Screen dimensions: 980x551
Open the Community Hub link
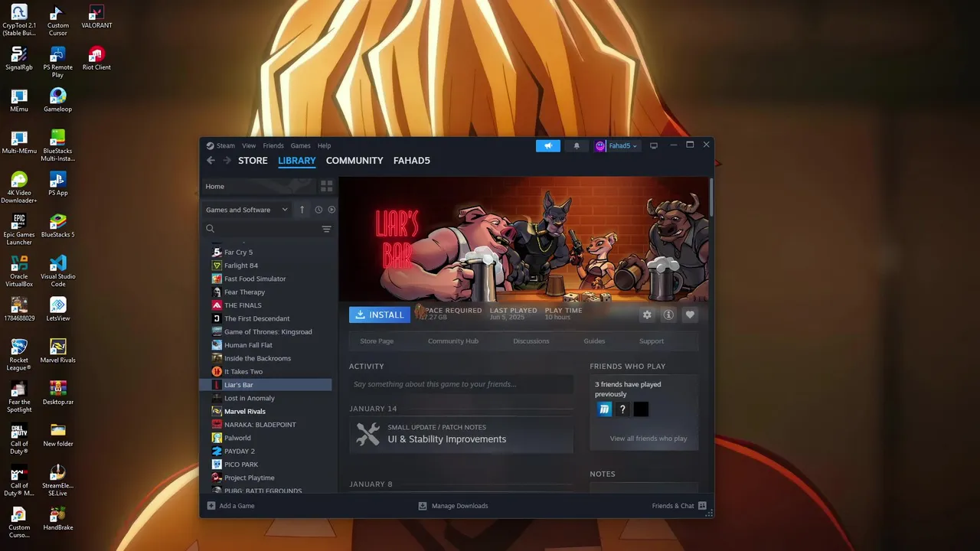click(x=453, y=341)
